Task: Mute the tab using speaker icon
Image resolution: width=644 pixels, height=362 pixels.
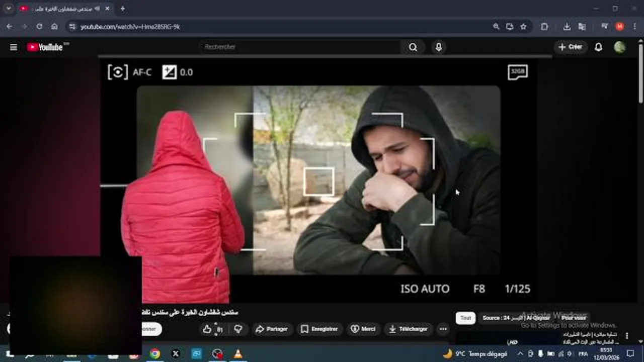Action: 97,9
